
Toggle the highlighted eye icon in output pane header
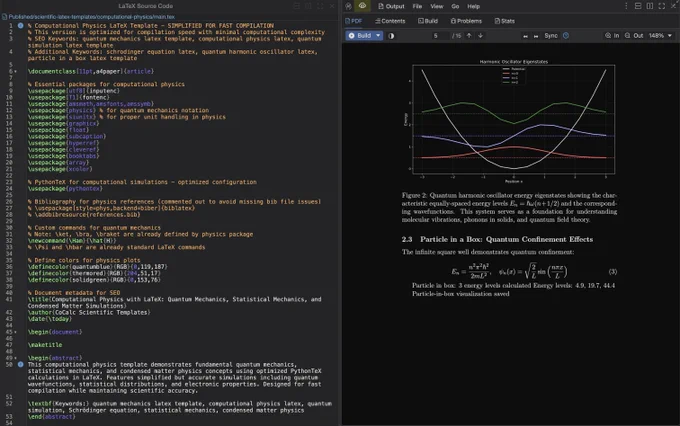point(362,6)
